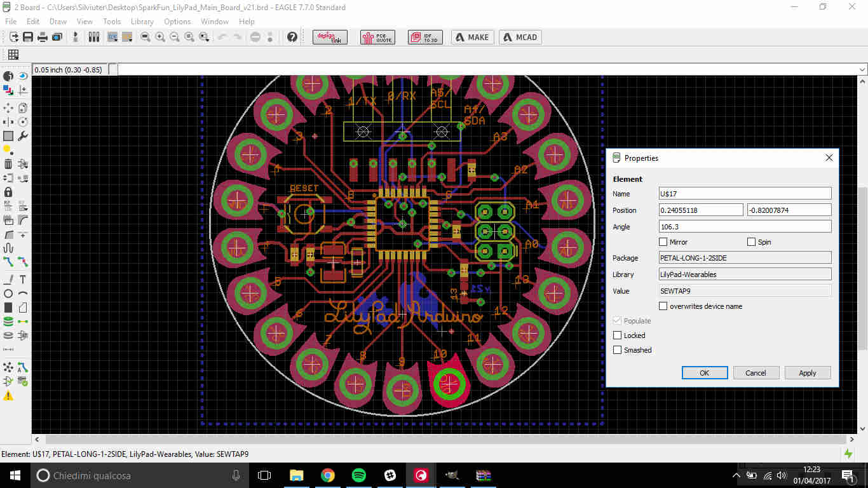Image resolution: width=868 pixels, height=488 pixels.
Task: Enable the Spin checkbox
Action: point(752,242)
